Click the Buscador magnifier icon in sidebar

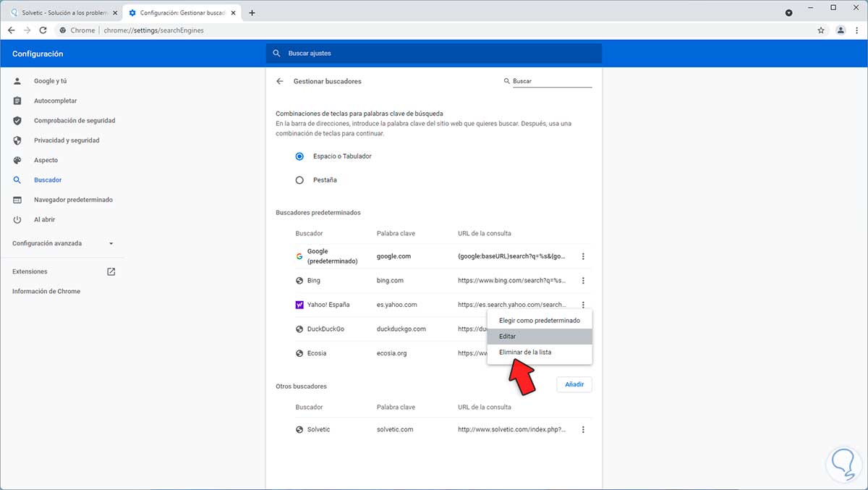point(17,179)
